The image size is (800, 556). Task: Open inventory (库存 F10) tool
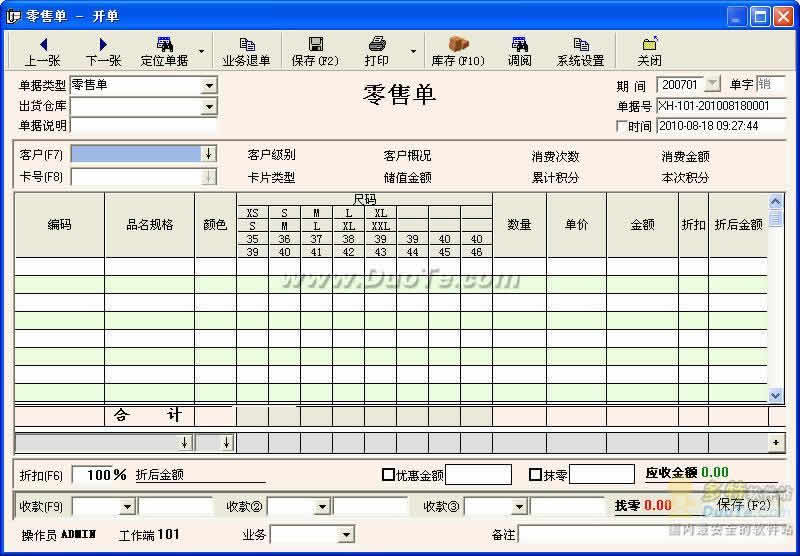(458, 44)
